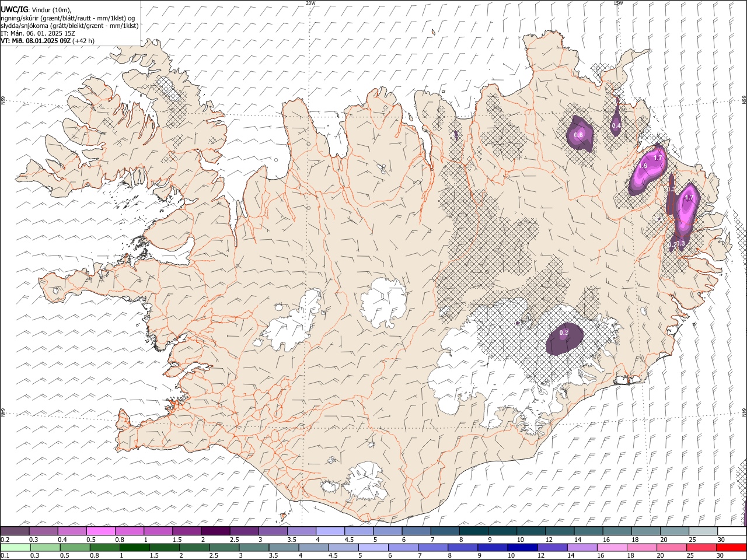
Task: Click the '15W' longitude label
Action: [618, 3]
